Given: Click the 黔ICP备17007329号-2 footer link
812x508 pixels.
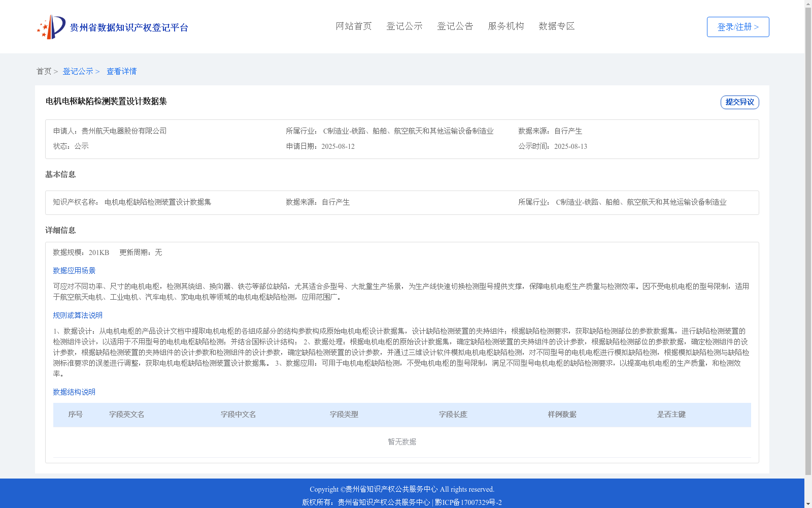Looking at the screenshot, I should 468,502.
